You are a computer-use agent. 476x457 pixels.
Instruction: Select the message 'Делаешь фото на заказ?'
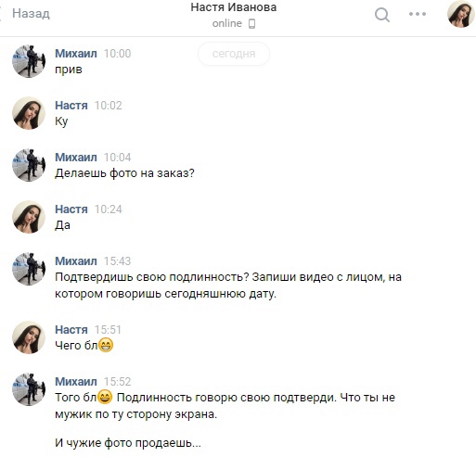(124, 173)
